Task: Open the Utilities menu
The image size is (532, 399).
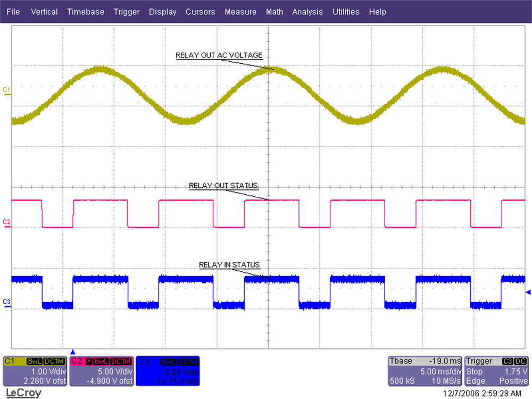Action: (x=346, y=12)
